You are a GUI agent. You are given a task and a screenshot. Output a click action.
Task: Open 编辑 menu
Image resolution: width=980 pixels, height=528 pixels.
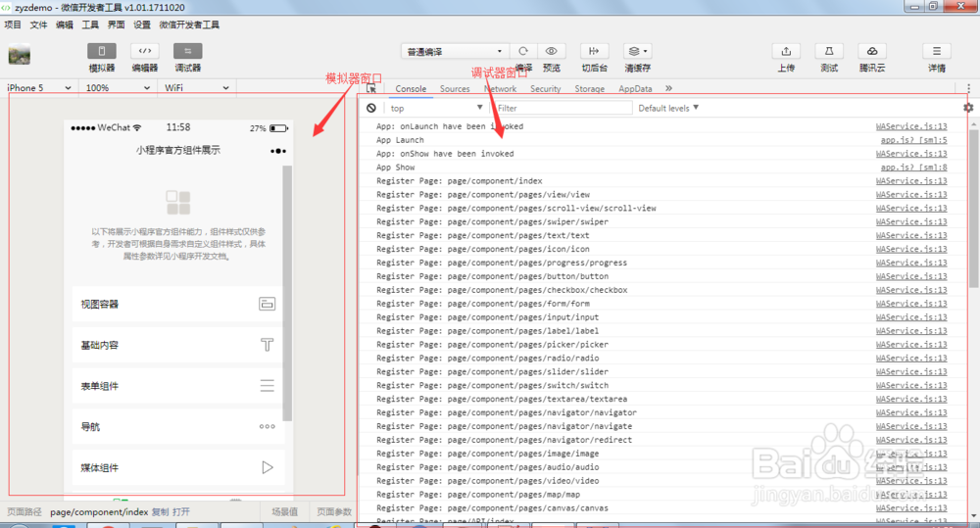[x=65, y=25]
